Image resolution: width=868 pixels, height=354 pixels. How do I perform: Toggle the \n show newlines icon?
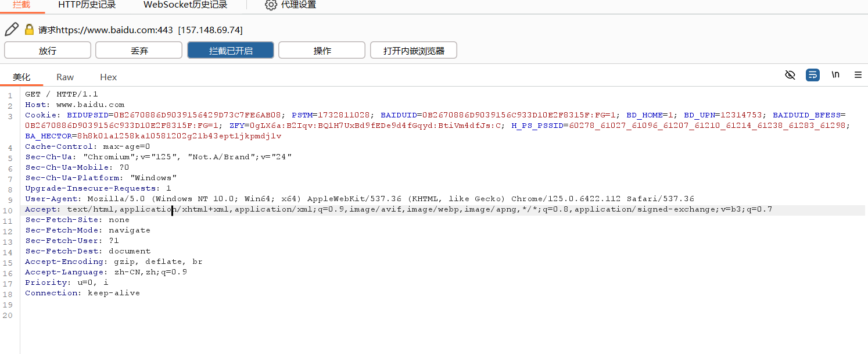[x=835, y=75]
